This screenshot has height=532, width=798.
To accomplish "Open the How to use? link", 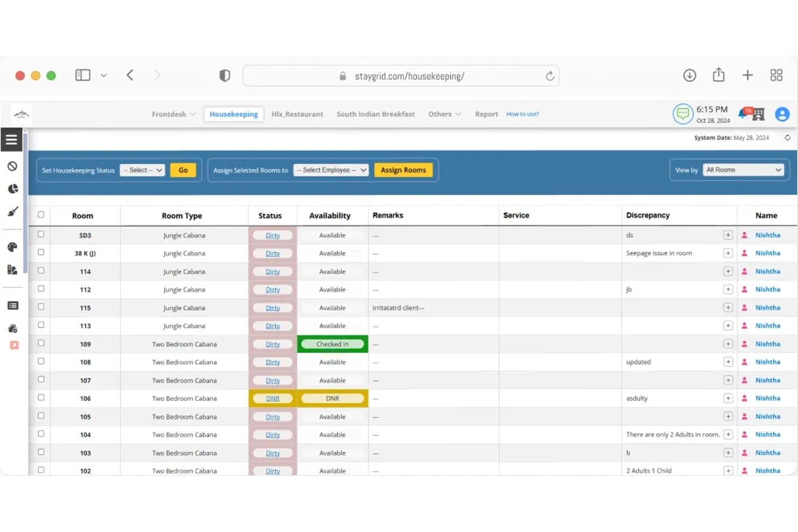I will point(522,114).
